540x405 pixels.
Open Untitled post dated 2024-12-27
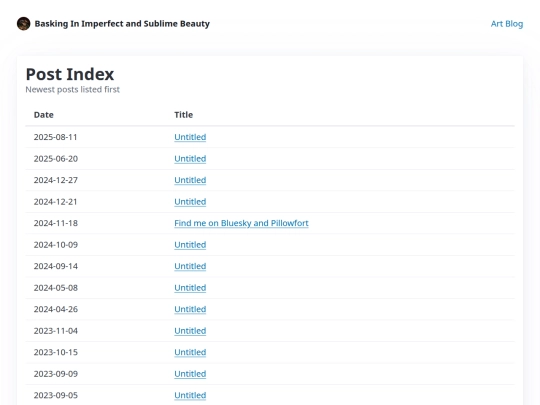190,180
